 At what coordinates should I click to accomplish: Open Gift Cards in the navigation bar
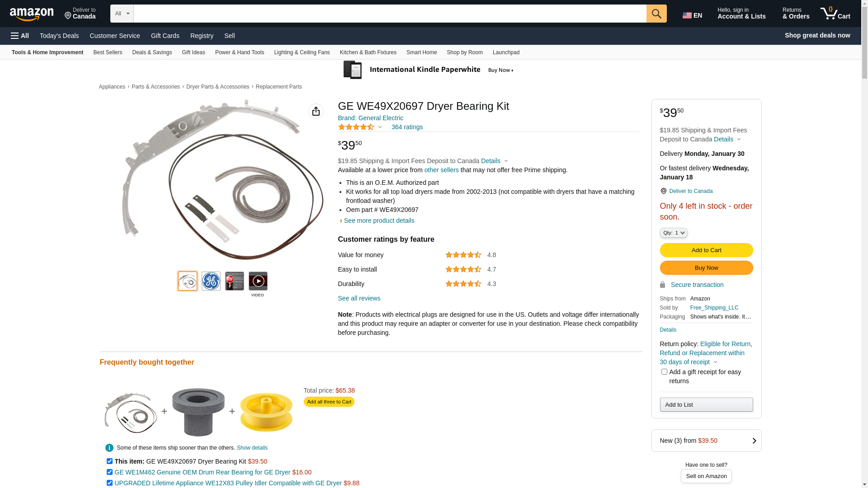click(165, 36)
